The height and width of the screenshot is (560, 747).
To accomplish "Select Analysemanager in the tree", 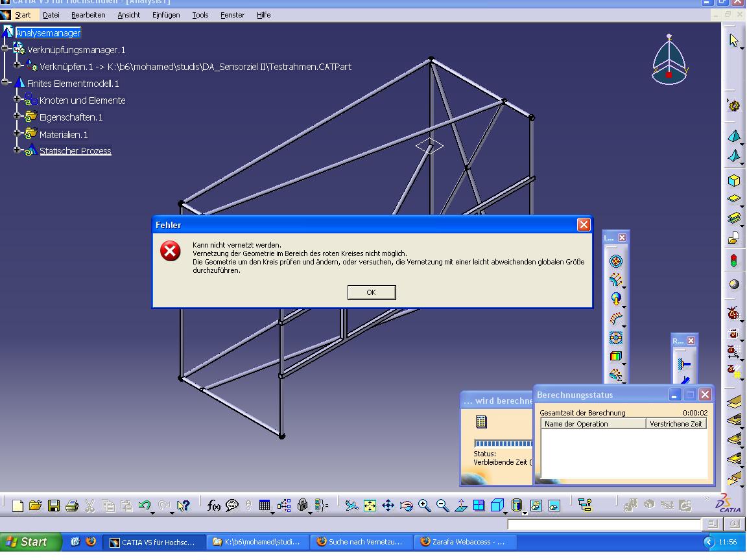I will [x=48, y=33].
